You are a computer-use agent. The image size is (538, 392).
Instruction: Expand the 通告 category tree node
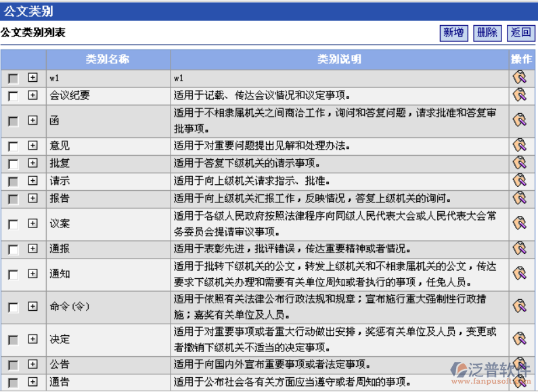(x=32, y=382)
